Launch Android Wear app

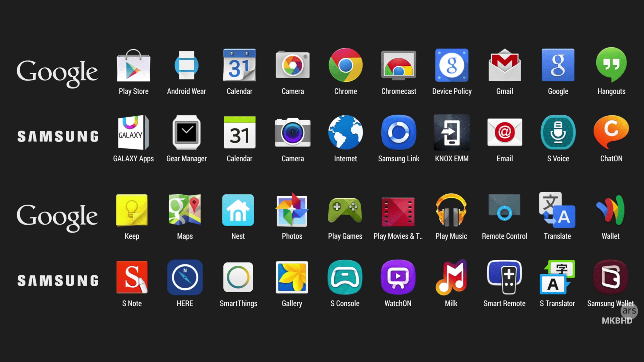(x=186, y=65)
